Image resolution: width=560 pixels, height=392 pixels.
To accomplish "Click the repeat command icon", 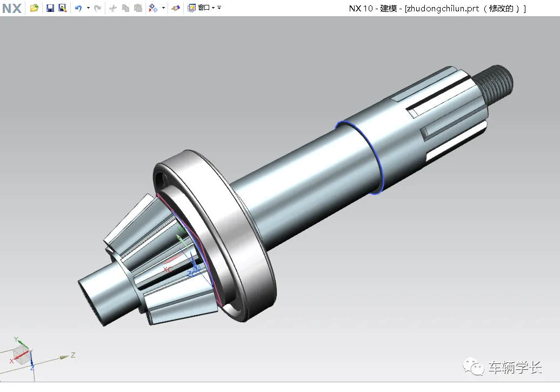I will pos(154,8).
